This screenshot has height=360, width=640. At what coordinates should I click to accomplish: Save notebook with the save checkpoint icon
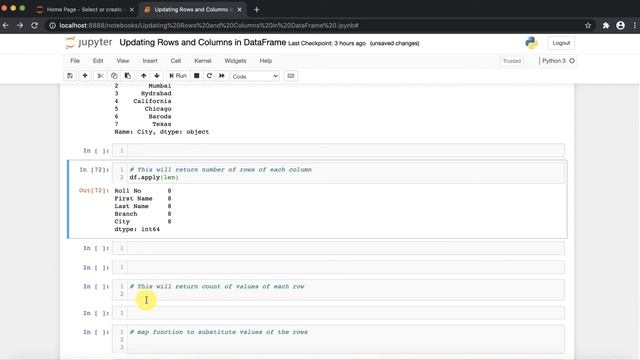coord(70,76)
